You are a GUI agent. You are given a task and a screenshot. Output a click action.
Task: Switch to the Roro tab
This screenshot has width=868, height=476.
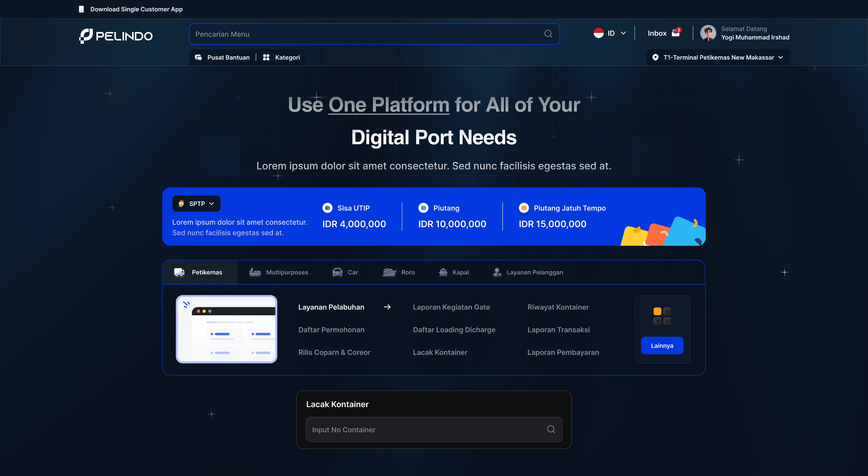click(x=399, y=272)
